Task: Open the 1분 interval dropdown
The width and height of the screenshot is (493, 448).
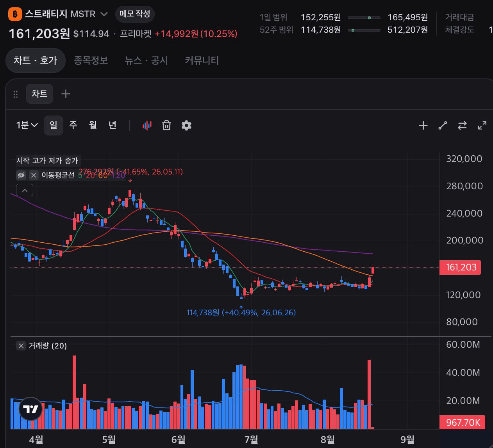Action: pyautogui.click(x=27, y=125)
